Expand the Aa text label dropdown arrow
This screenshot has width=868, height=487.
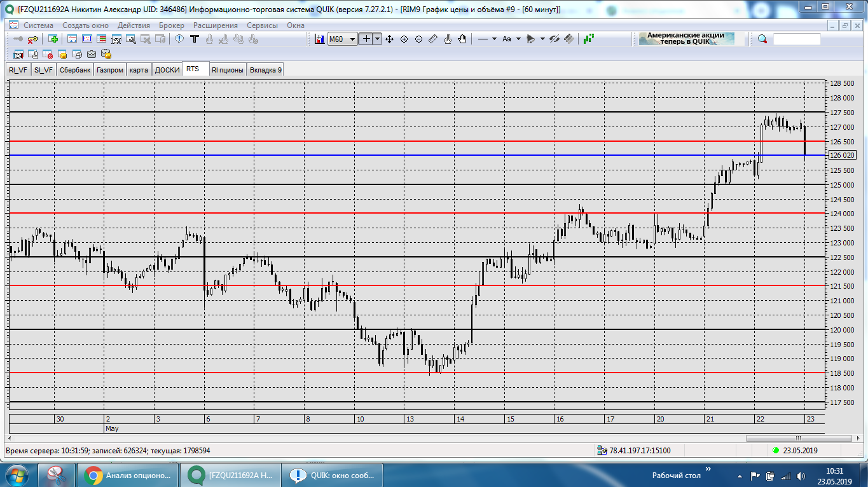tap(518, 39)
